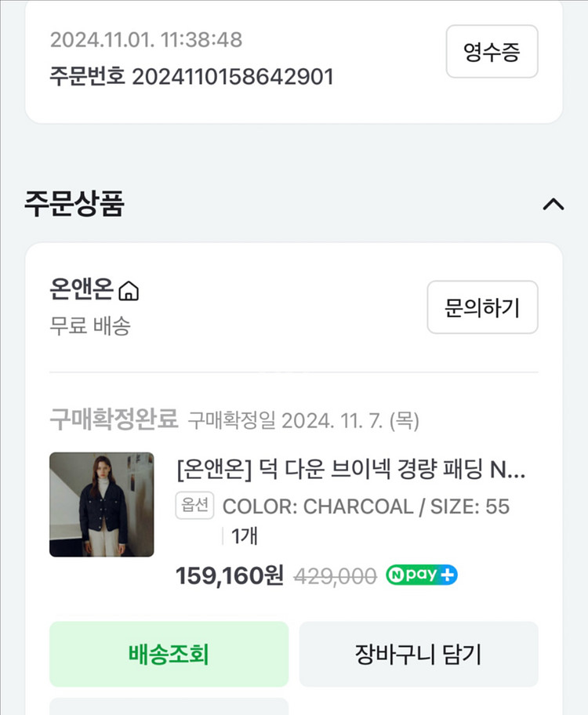The height and width of the screenshot is (715, 588).
Task: Click the Npay plus badge
Action: coord(422,575)
